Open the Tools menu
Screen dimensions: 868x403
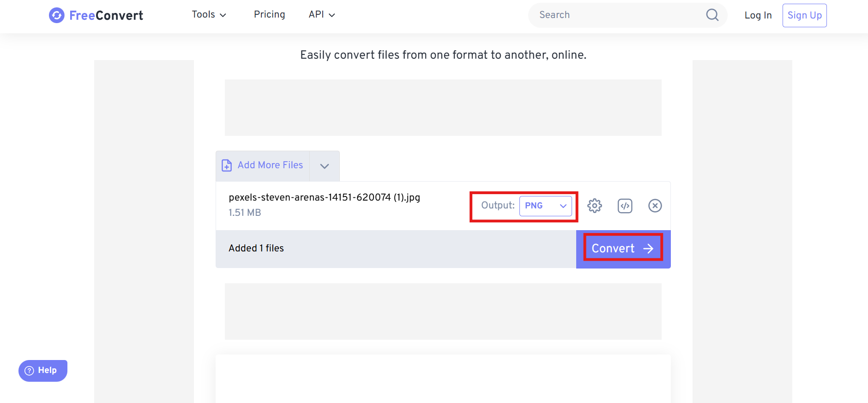point(209,15)
